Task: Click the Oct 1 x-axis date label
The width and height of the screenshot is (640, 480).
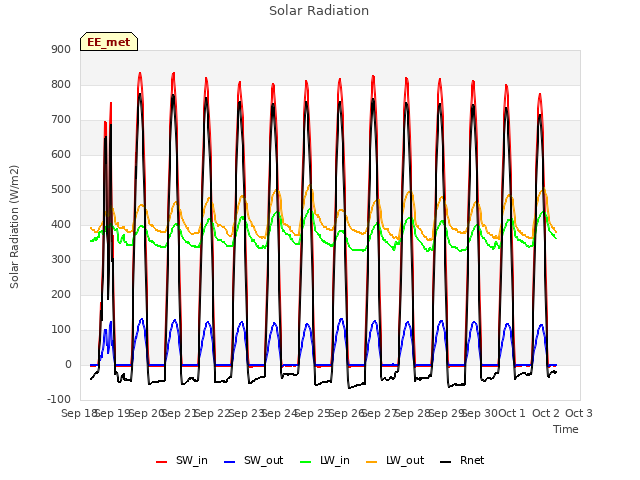Action: [512, 413]
